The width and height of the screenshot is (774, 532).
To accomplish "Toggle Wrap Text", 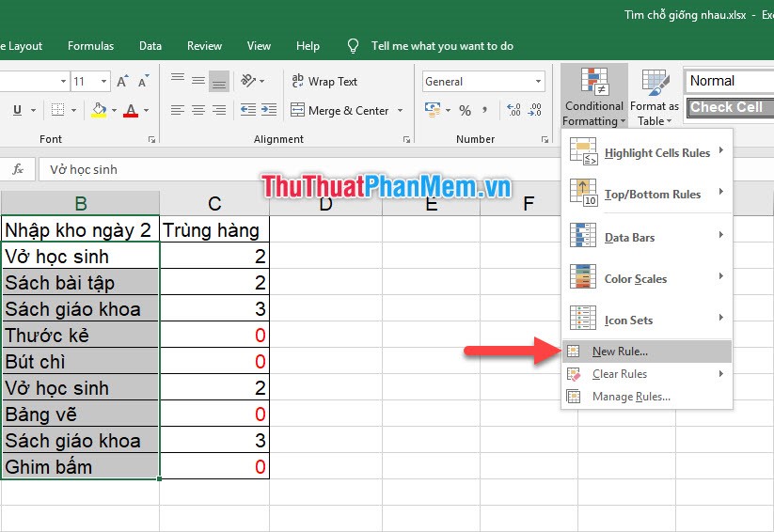I will tap(324, 81).
